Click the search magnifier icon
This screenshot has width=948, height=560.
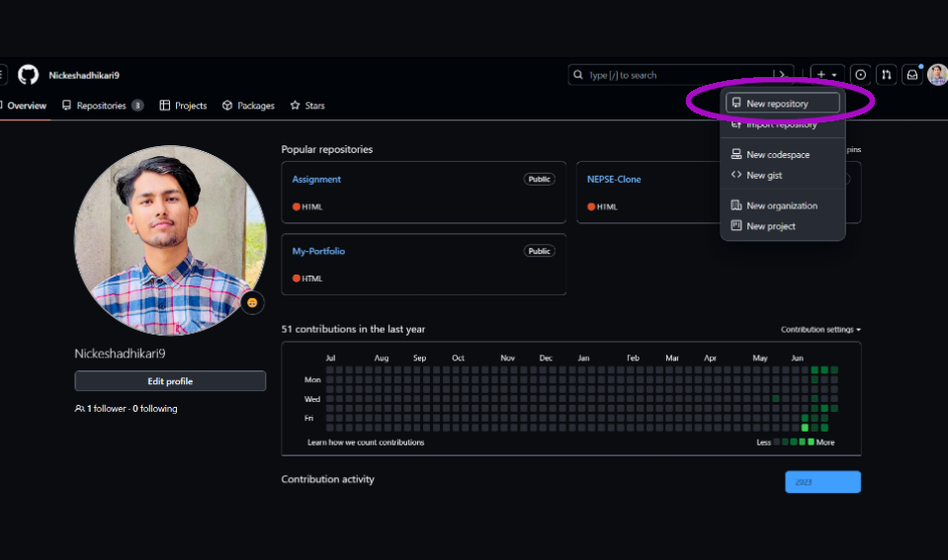pyautogui.click(x=578, y=75)
